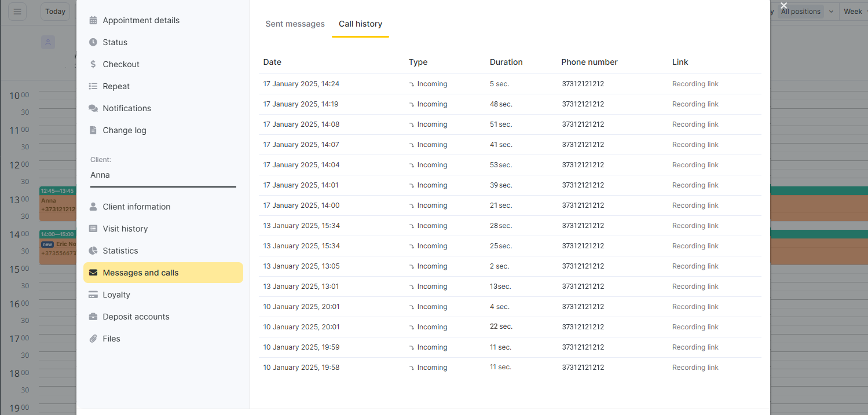Click the Repeat list icon
This screenshot has width=868, height=415.
93,86
